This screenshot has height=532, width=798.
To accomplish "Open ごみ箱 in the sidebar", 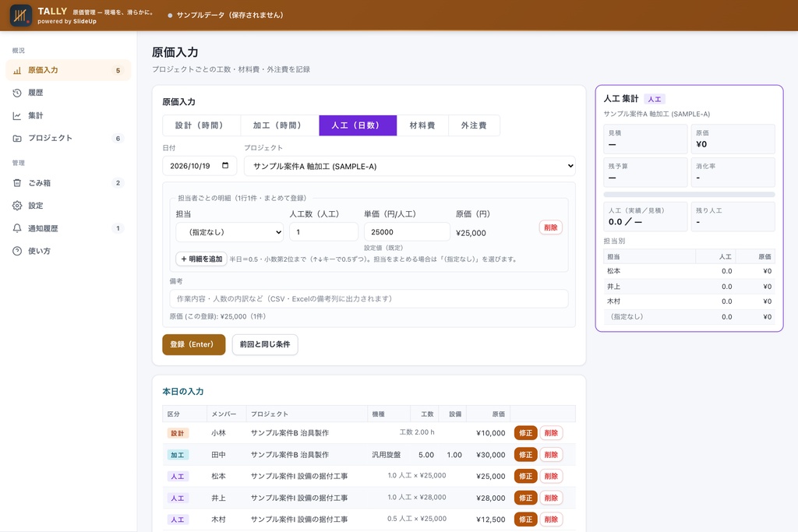I will point(69,182).
